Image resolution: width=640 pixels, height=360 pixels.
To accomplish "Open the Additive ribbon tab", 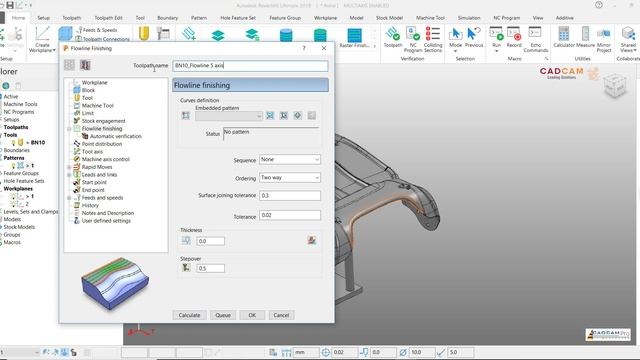I will click(x=564, y=18).
